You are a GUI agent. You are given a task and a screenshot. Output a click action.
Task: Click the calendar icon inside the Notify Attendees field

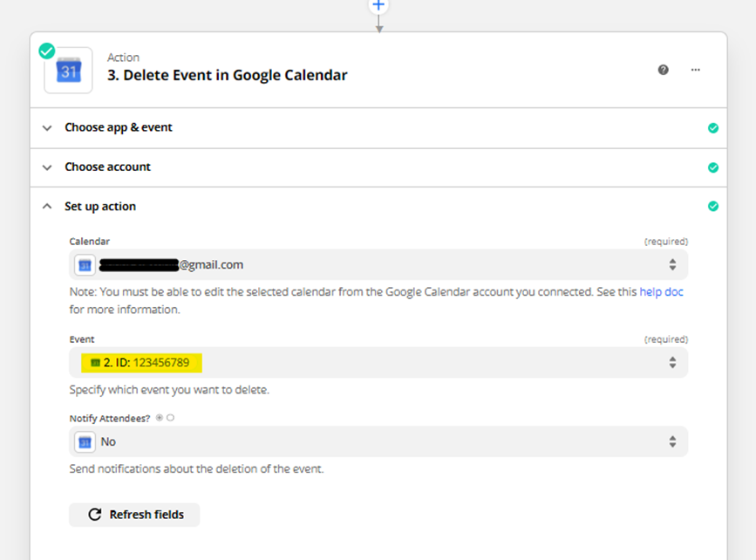click(x=85, y=442)
